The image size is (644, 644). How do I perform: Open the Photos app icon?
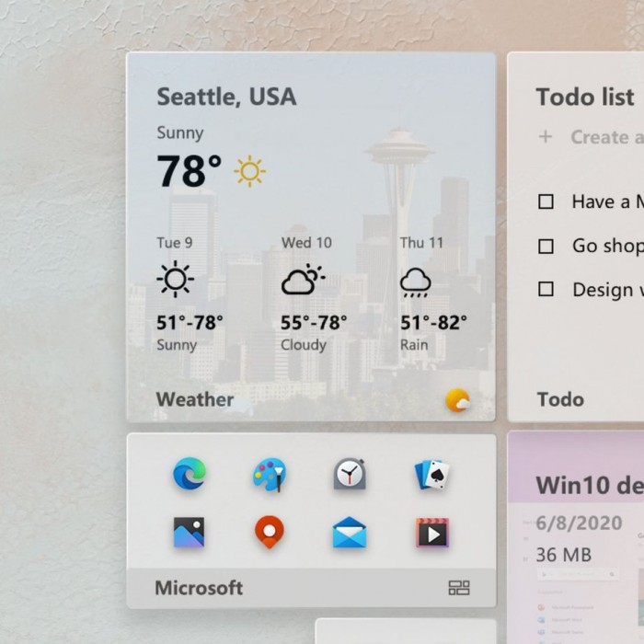point(189,533)
